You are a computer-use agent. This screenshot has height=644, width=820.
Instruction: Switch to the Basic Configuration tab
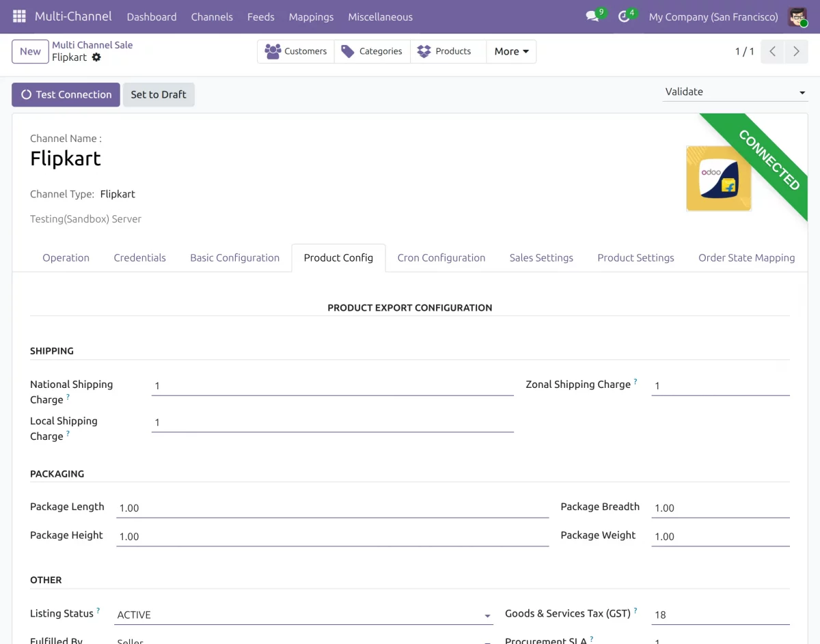click(235, 257)
